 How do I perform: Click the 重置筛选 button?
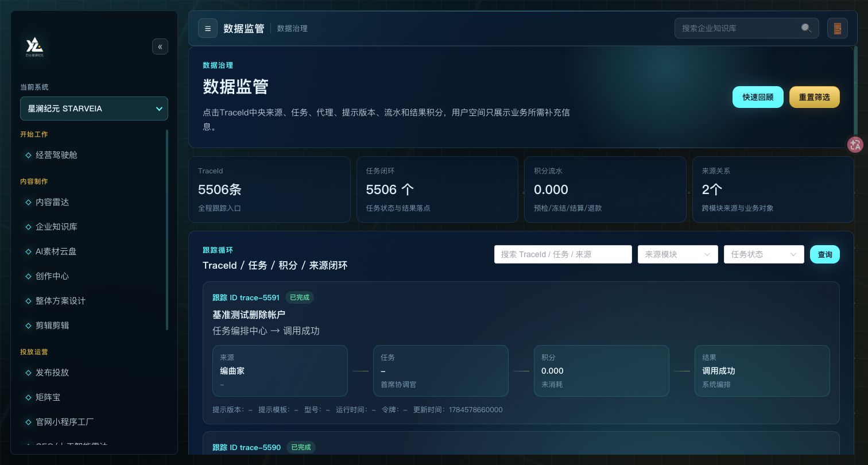click(815, 97)
